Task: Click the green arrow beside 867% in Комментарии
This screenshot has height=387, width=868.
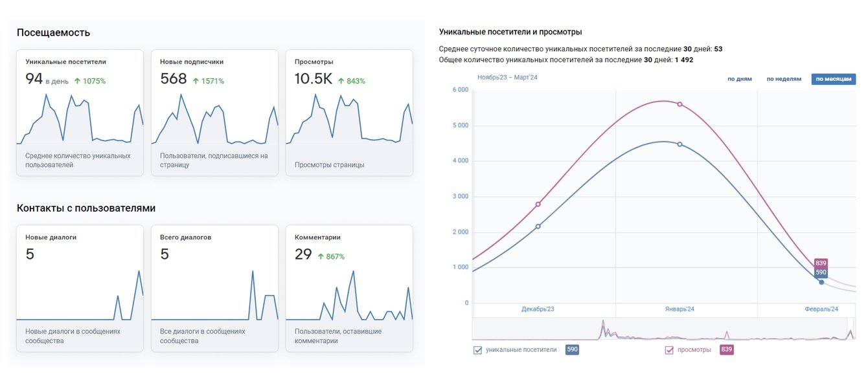Action: tap(321, 257)
